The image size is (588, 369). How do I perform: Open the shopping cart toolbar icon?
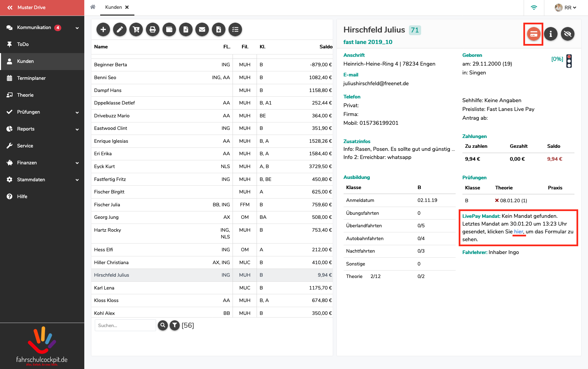click(136, 29)
